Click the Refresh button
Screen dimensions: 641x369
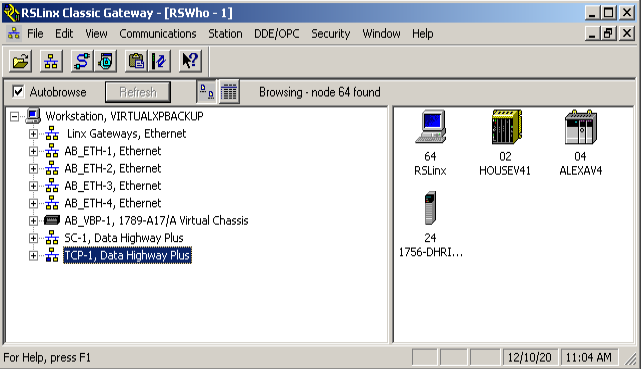click(x=138, y=92)
